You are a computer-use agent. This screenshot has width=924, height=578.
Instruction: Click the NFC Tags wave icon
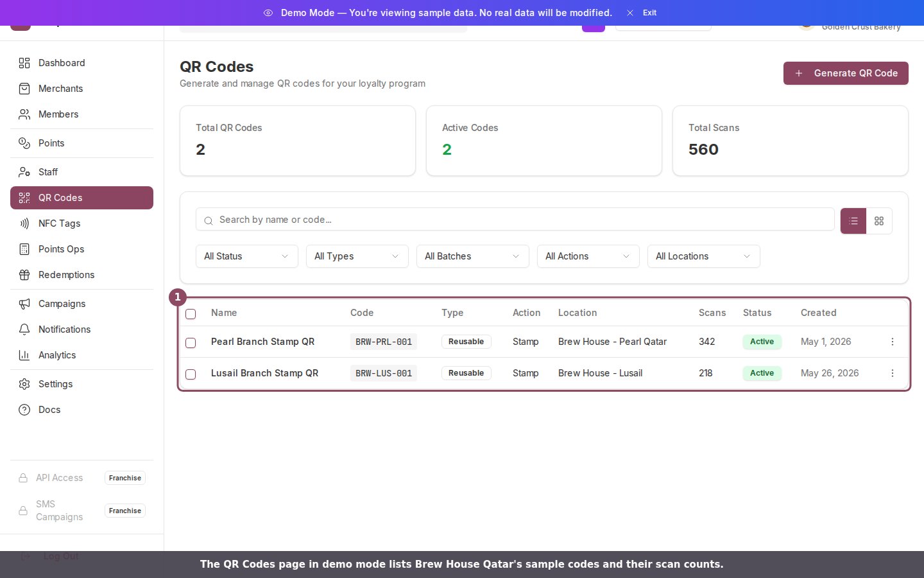click(x=24, y=223)
